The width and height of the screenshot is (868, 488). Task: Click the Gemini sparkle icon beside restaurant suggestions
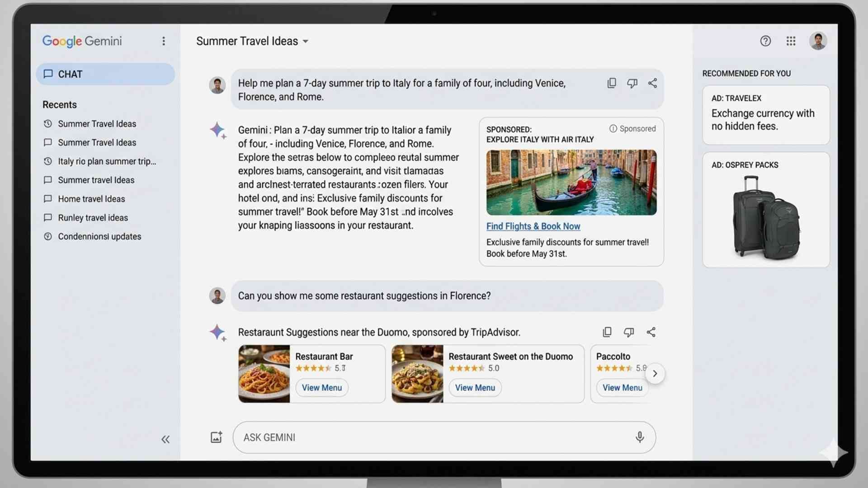[218, 333]
